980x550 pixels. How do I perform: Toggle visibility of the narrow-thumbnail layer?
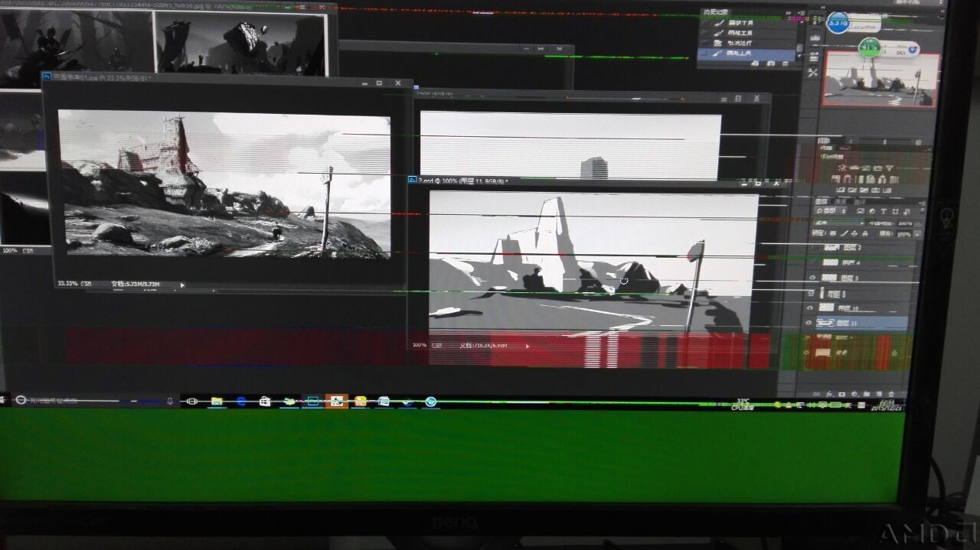point(812,294)
